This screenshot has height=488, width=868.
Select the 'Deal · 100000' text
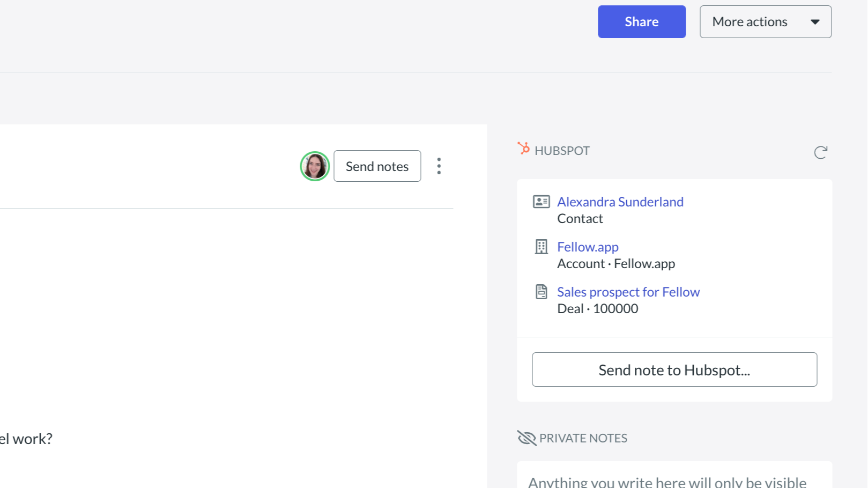coord(598,308)
